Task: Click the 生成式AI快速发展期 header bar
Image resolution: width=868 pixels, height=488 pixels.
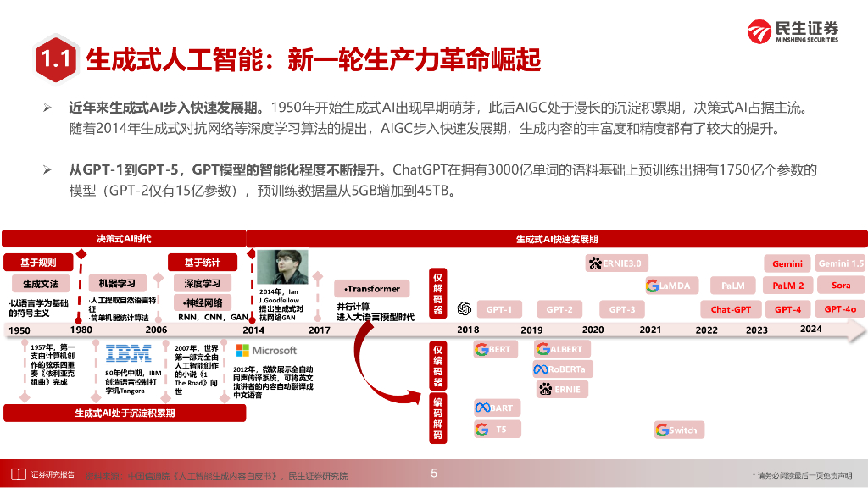Action: pyautogui.click(x=557, y=238)
